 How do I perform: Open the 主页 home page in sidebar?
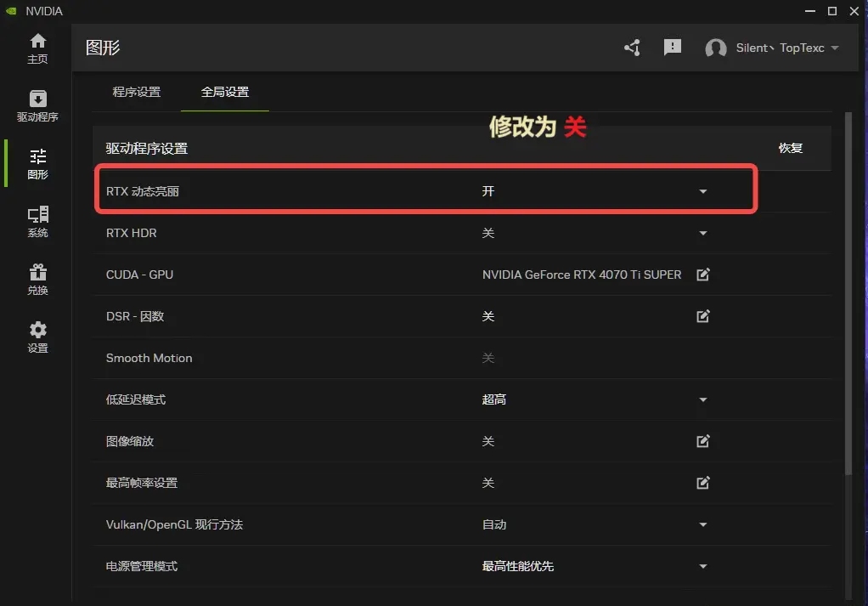pos(37,48)
